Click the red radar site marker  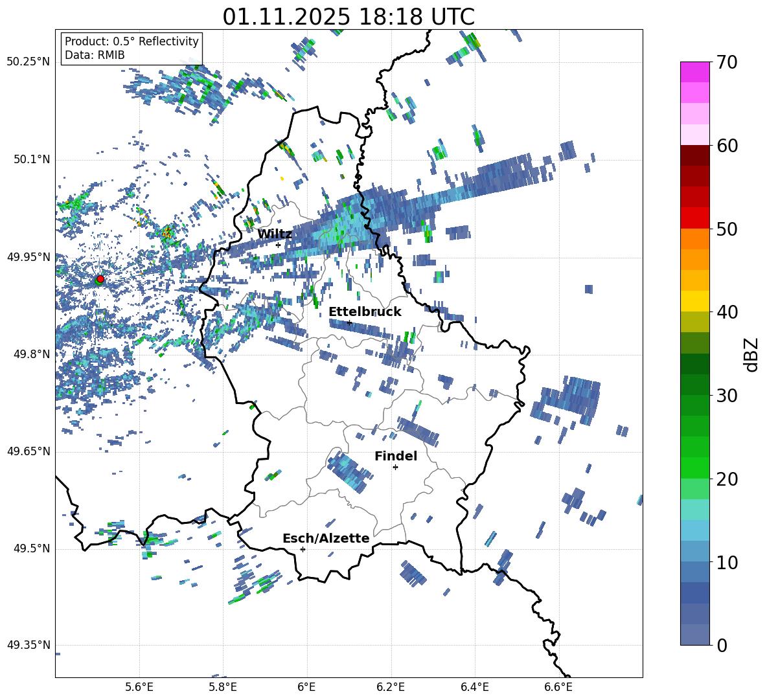pos(100,278)
